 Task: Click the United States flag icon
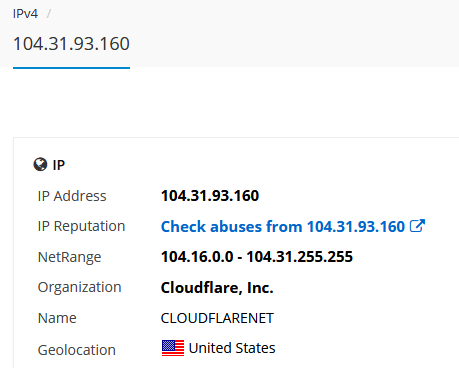tap(173, 348)
